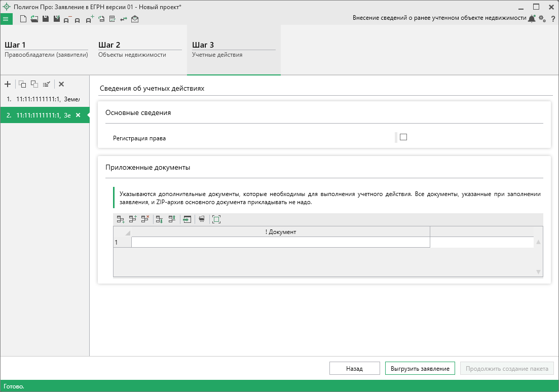Open the help question mark icon
559x392 pixels.
553,19
